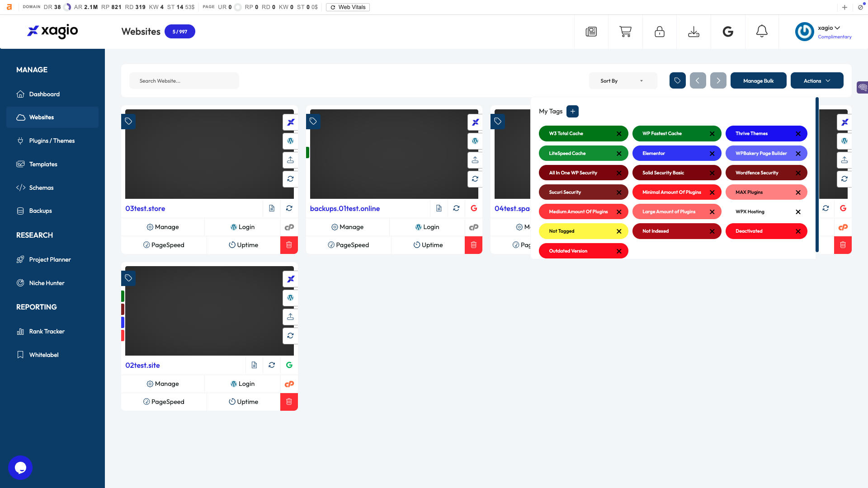Open Templates in sidebar
The height and width of the screenshot is (488, 868).
(x=52, y=164)
